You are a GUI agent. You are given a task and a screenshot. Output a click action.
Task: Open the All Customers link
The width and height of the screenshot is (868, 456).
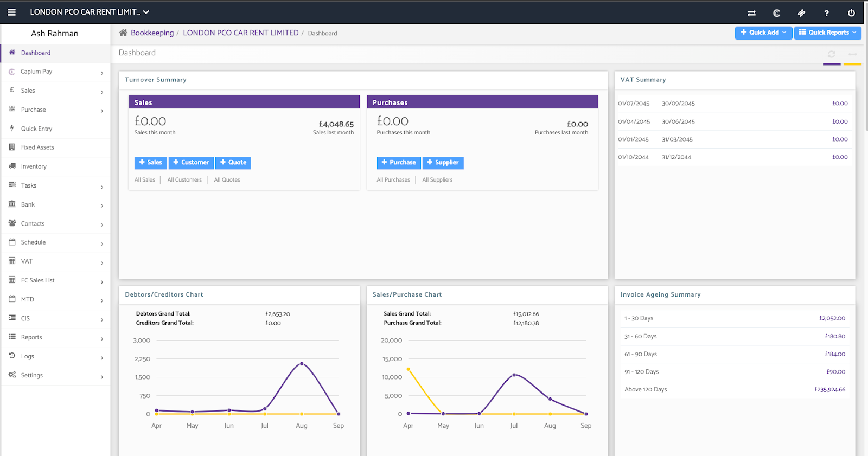(x=184, y=180)
